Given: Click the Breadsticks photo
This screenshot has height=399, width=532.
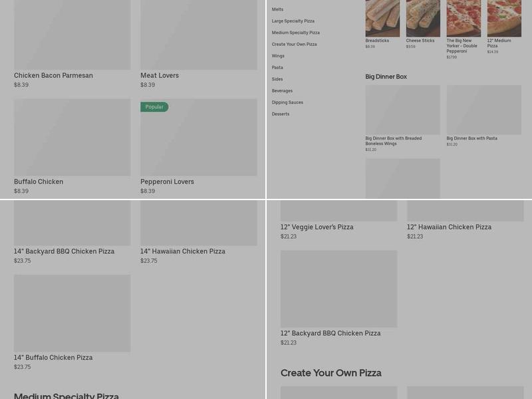Looking at the screenshot, I should click(x=382, y=19).
